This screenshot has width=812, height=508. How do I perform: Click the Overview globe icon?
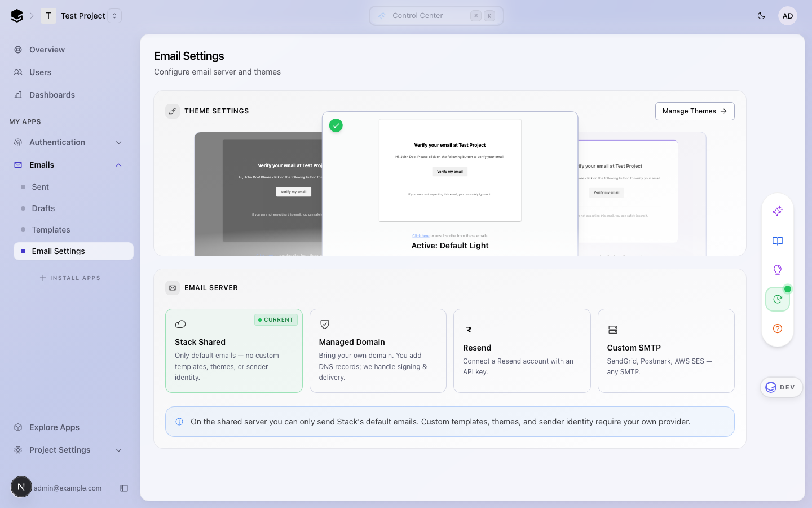click(18, 50)
